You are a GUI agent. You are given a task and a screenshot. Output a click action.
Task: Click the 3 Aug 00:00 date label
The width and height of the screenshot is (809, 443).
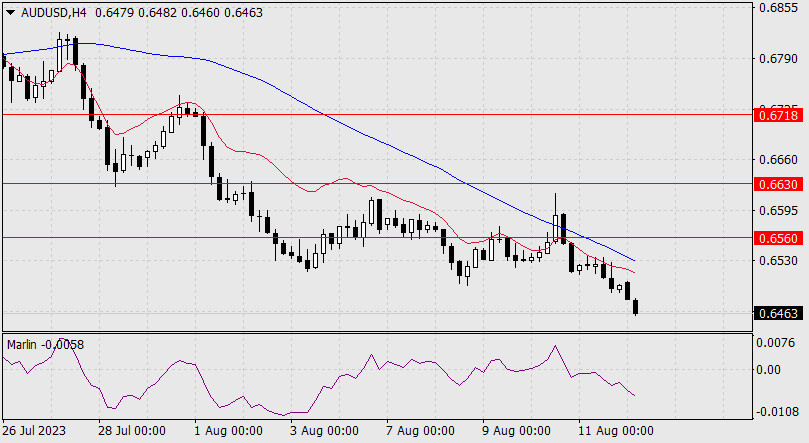coord(323,431)
